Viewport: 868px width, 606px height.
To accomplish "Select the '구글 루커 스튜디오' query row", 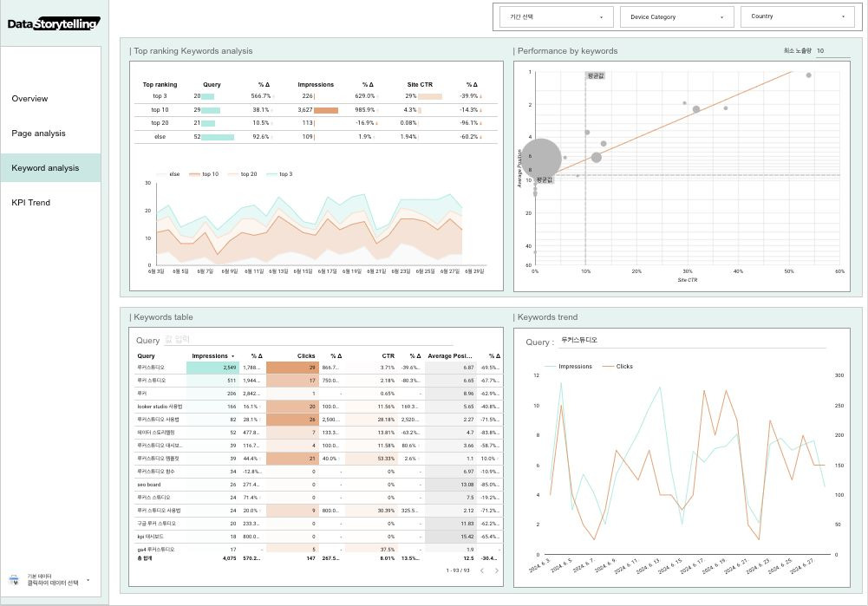I will point(318,524).
